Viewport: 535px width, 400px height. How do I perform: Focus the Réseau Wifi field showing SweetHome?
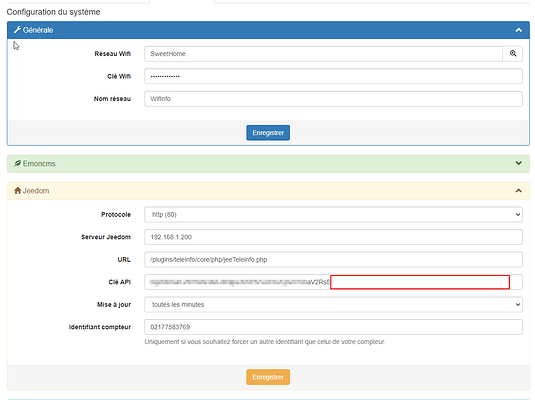[323, 54]
